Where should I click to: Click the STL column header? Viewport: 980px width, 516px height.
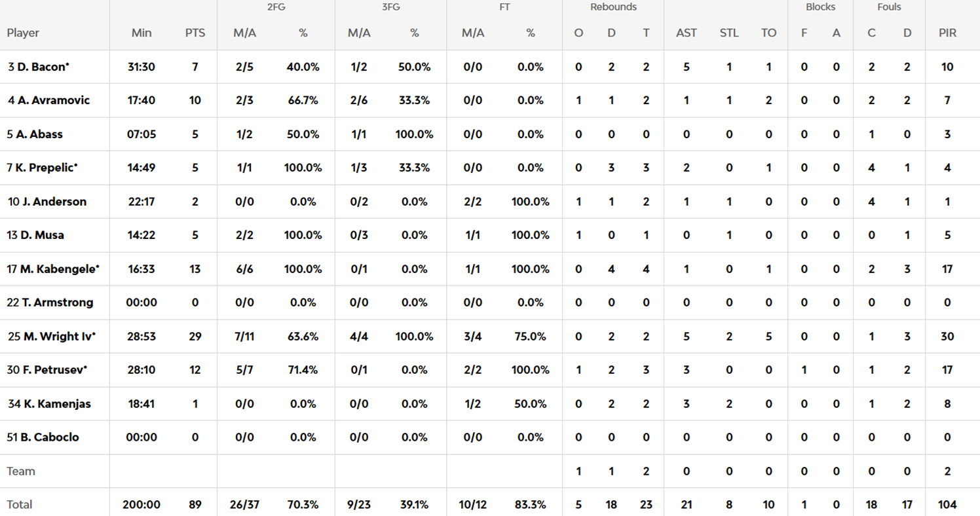click(729, 33)
